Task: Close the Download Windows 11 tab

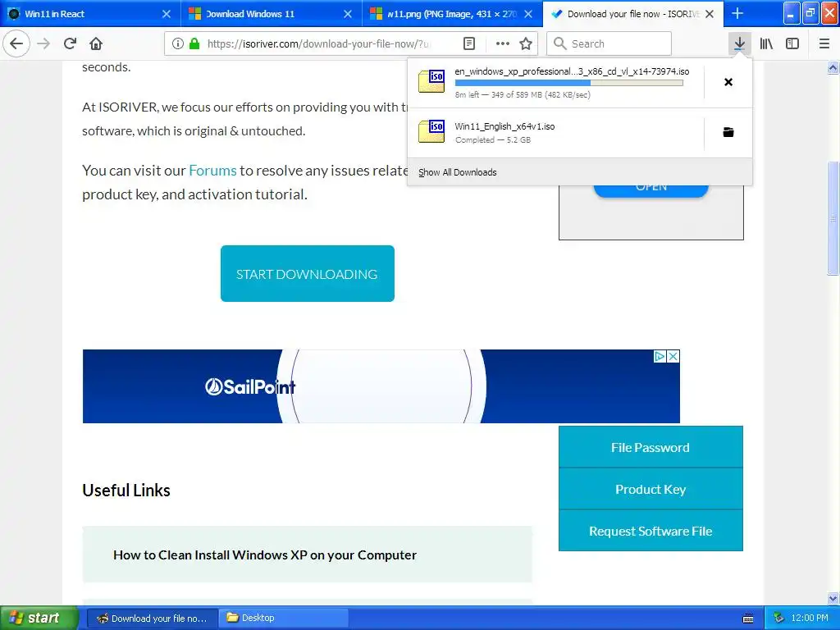Action: (348, 14)
